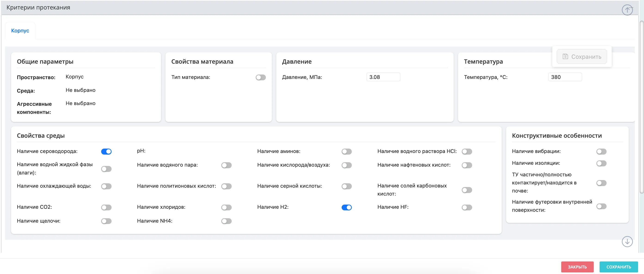Click the scroll-up arrow circle icon
Image resolution: width=644 pixels, height=274 pixels.
(x=627, y=10)
